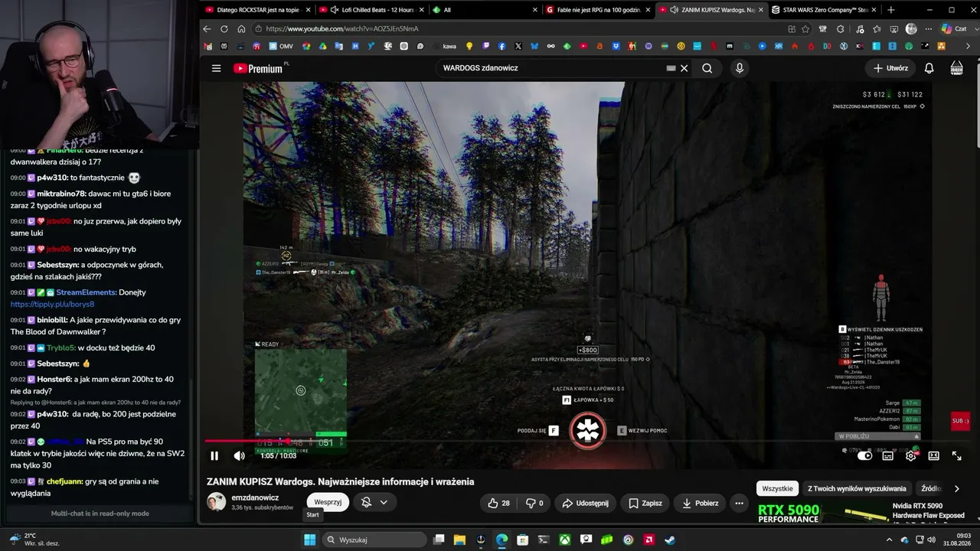Open emzdanowicz channel avatar
The height and width of the screenshot is (551, 980).
pos(217,502)
